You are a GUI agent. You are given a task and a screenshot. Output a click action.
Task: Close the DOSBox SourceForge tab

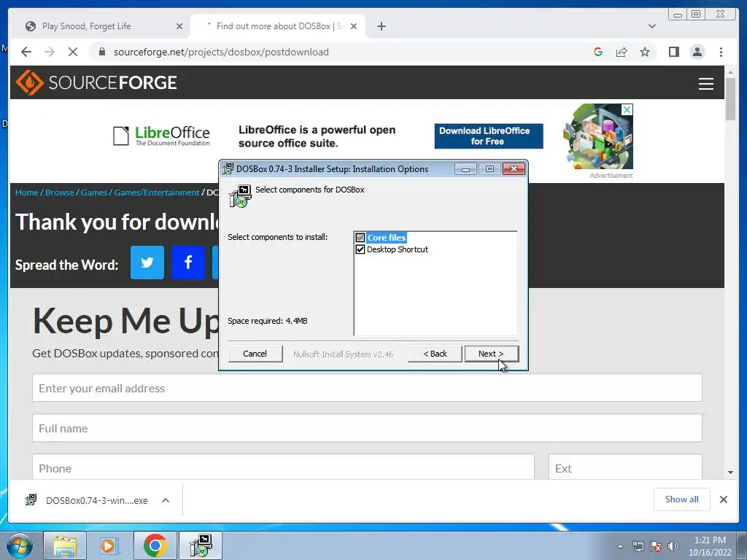[x=354, y=26]
